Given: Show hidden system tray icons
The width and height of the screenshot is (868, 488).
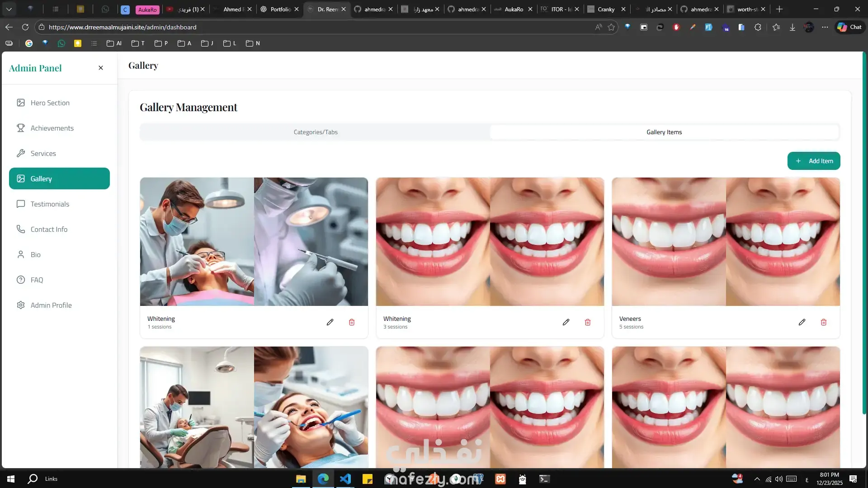Looking at the screenshot, I should pos(757,479).
